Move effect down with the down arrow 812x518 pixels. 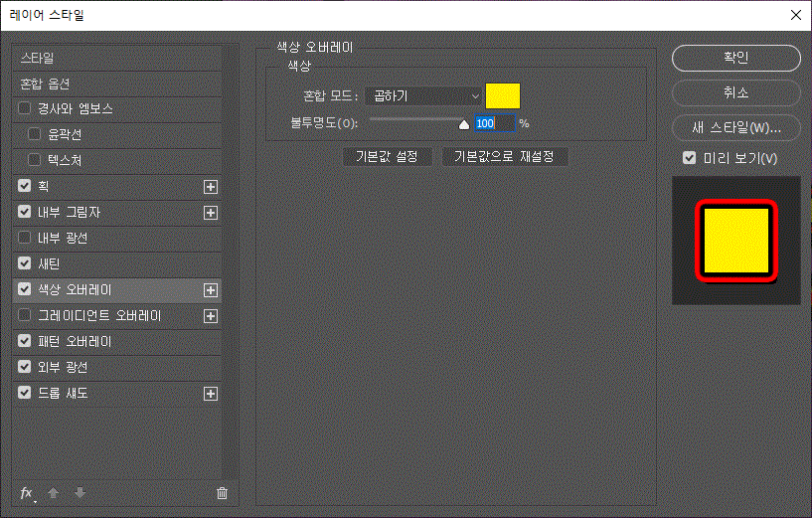click(80, 493)
